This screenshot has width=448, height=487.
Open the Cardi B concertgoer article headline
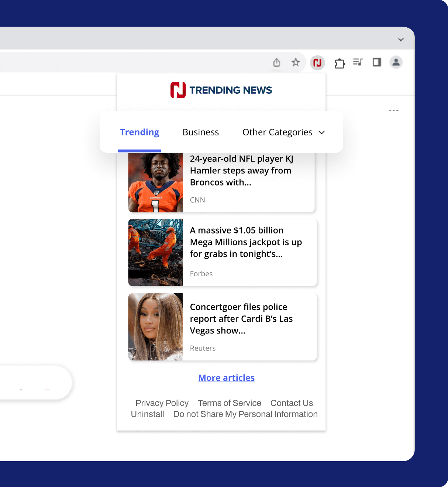click(241, 318)
